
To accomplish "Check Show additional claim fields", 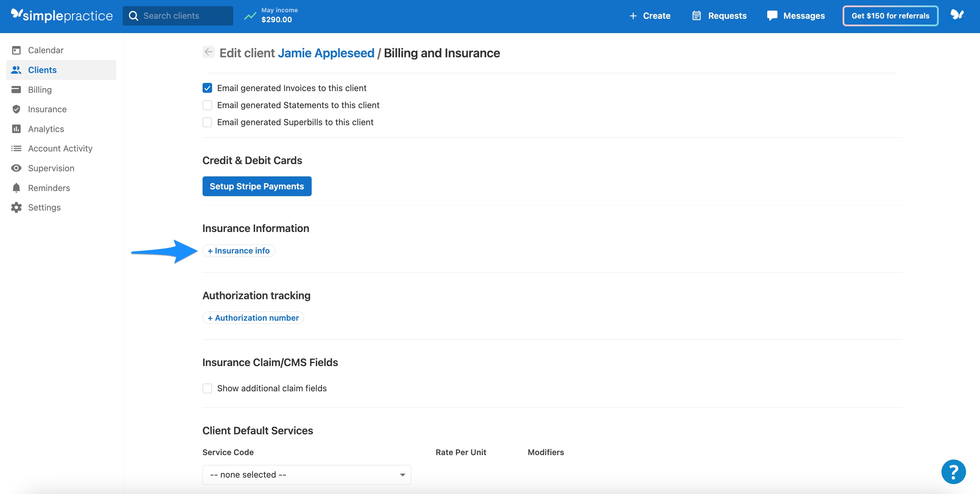I will [207, 388].
